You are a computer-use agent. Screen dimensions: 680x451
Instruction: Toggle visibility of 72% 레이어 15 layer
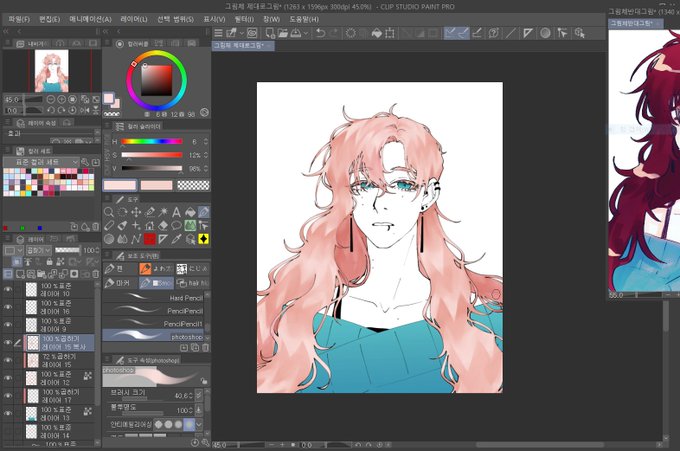tap(8, 360)
